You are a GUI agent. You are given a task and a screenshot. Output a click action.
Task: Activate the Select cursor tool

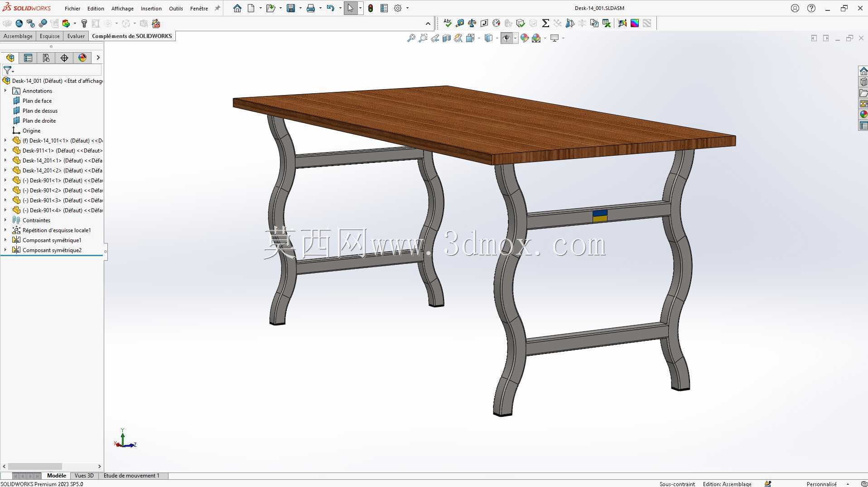[351, 8]
